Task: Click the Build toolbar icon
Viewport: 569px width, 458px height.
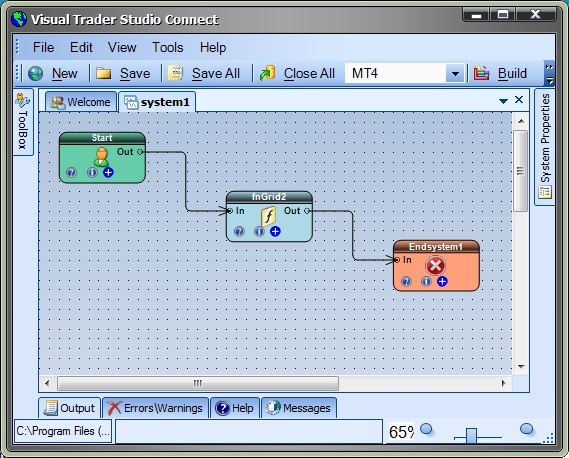Action: pyautogui.click(x=482, y=73)
